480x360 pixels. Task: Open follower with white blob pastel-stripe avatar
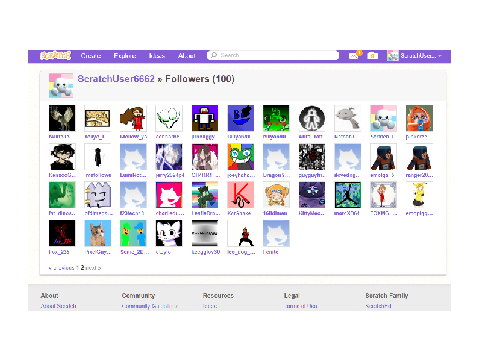coord(383,118)
